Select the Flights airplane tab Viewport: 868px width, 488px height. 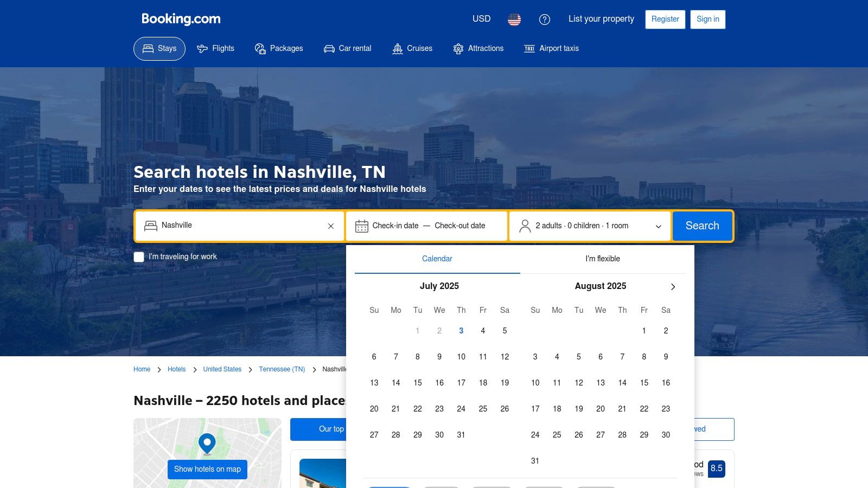(215, 49)
